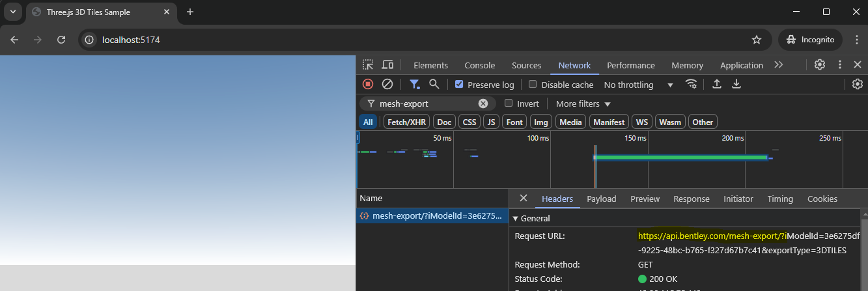Expand the More filters dropdown
Viewport: 868px width, 291px height.
[x=583, y=104]
